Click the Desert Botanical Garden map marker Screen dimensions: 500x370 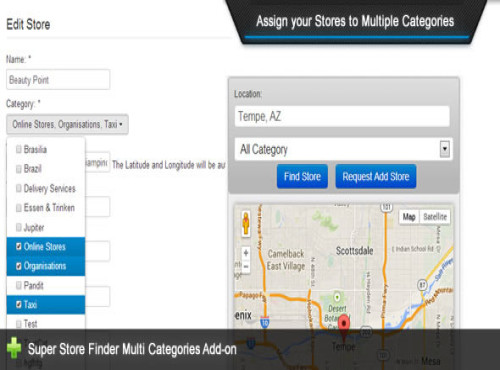coord(337,296)
